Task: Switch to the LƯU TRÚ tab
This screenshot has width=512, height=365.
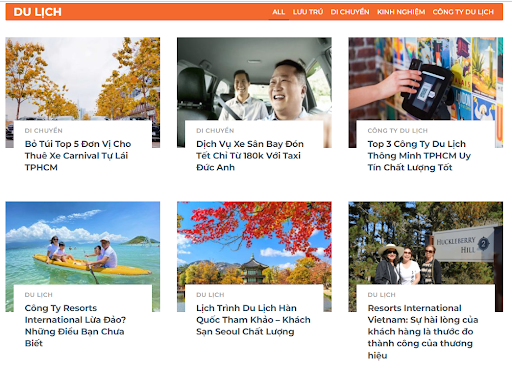Action: point(308,12)
